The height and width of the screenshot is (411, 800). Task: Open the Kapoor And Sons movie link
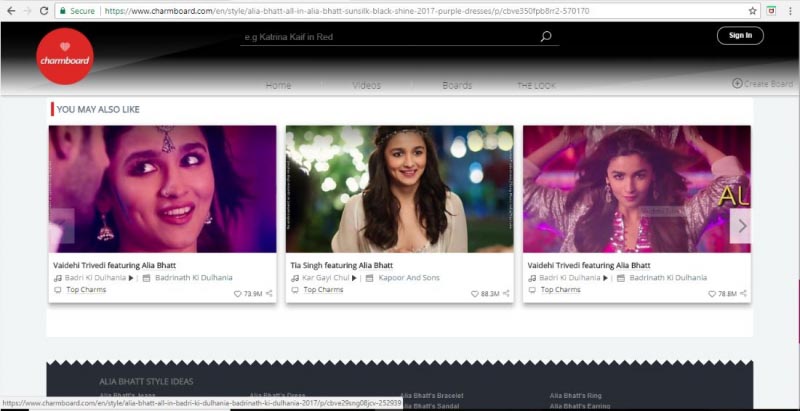(409, 278)
